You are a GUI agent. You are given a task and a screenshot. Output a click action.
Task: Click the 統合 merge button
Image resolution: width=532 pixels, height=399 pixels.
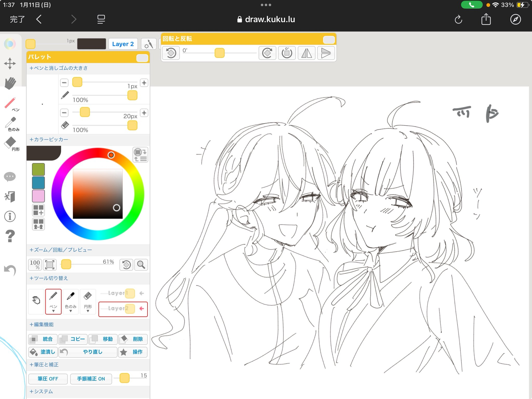[43, 339]
